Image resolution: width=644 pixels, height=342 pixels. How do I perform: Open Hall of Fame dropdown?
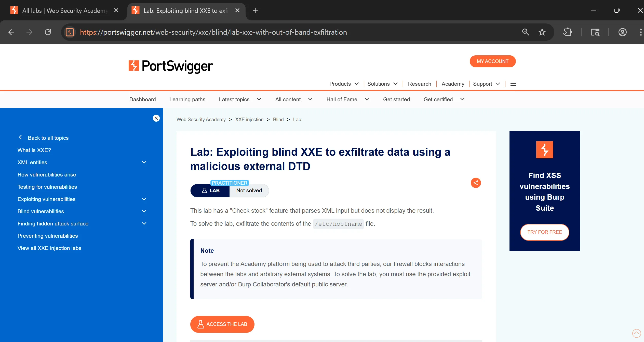coord(347,99)
